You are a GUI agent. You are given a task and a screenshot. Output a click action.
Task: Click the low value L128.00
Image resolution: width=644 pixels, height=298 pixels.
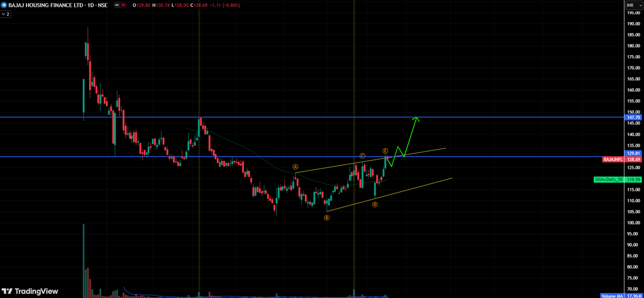[x=181, y=5]
